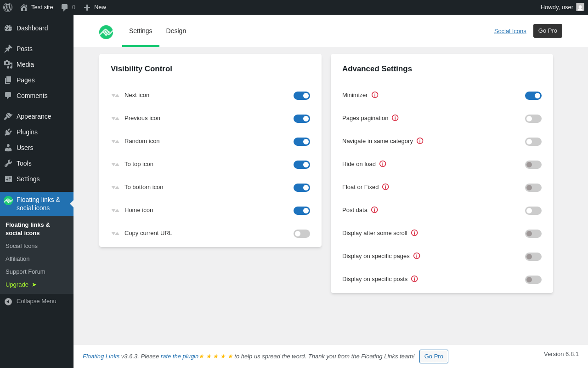This screenshot has height=368, width=588.
Task: Click the Floating Links plugin logo in header
Action: (x=106, y=32)
